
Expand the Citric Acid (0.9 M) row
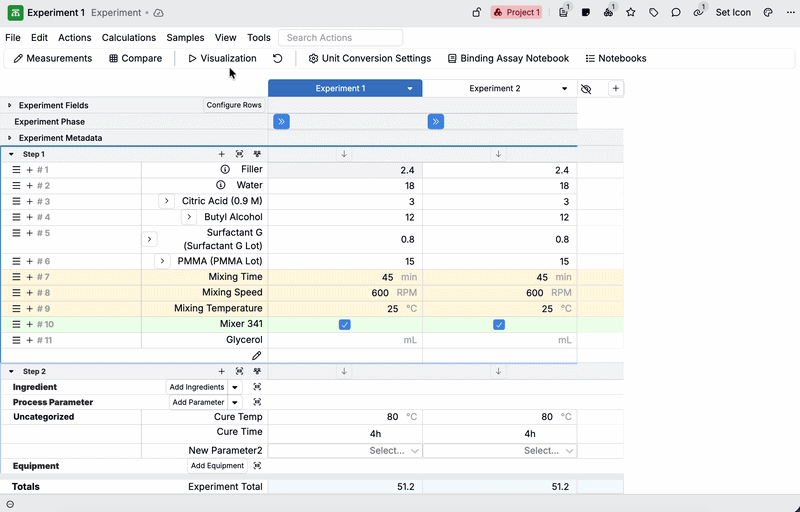[167, 201]
